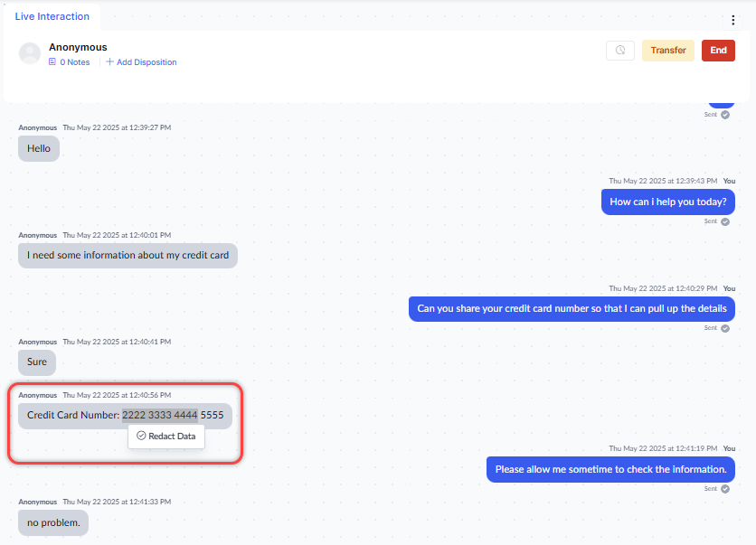This screenshot has width=756, height=545.
Task: Open the three-dot more options menu
Action: (733, 20)
